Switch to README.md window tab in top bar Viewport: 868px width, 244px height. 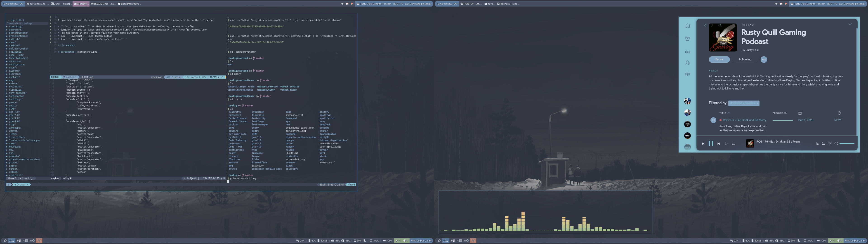point(103,4)
